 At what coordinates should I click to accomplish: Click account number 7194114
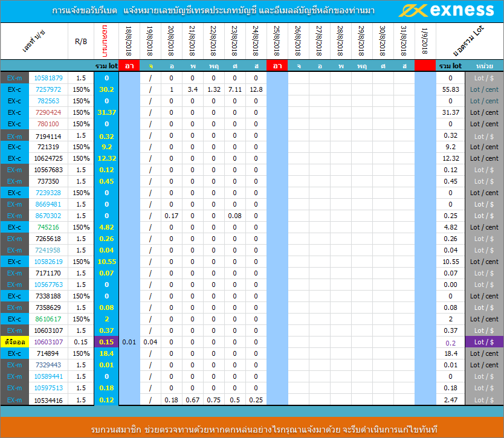click(48, 137)
